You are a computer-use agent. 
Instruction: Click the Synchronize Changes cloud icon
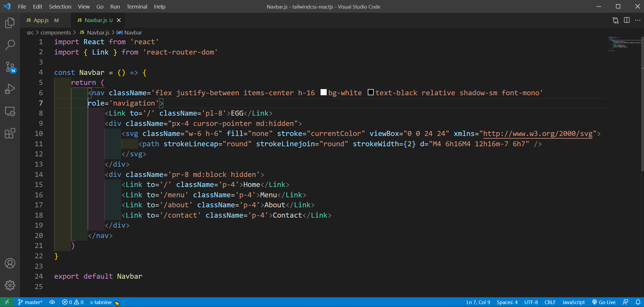(x=52, y=302)
